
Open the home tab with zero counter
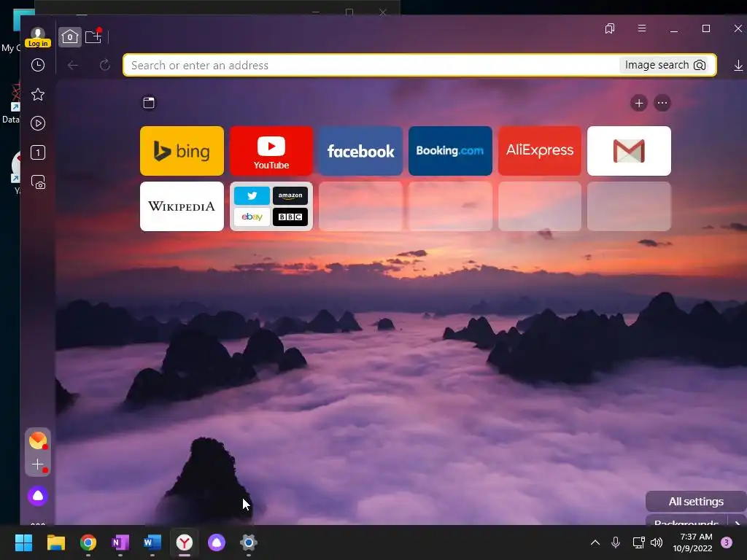69,36
